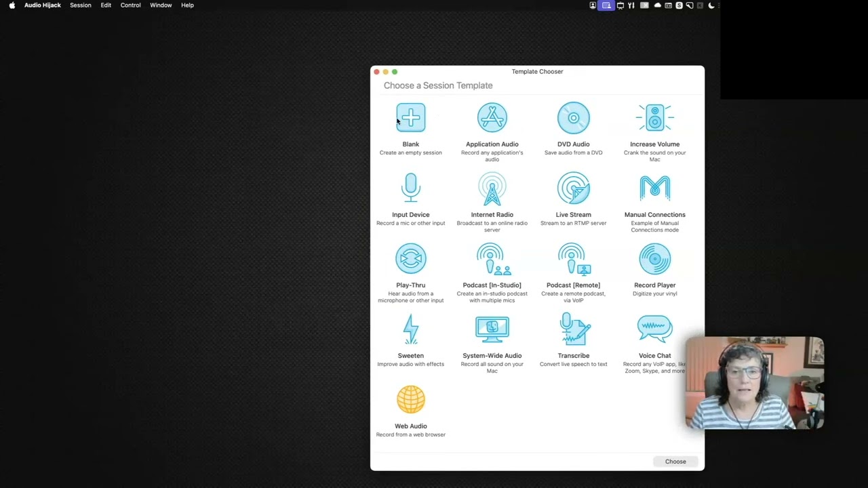868x488 pixels.
Task: Select the Voice Chat speech bubble icon
Action: point(655,329)
